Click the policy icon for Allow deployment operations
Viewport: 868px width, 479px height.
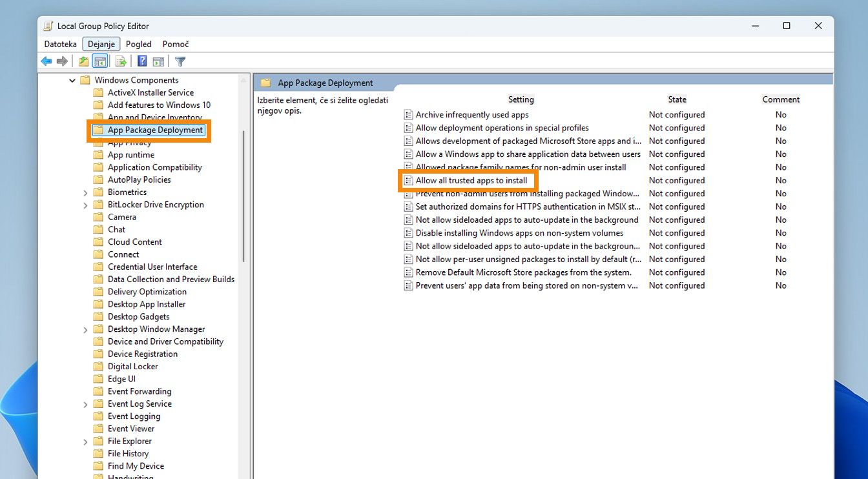click(x=408, y=128)
